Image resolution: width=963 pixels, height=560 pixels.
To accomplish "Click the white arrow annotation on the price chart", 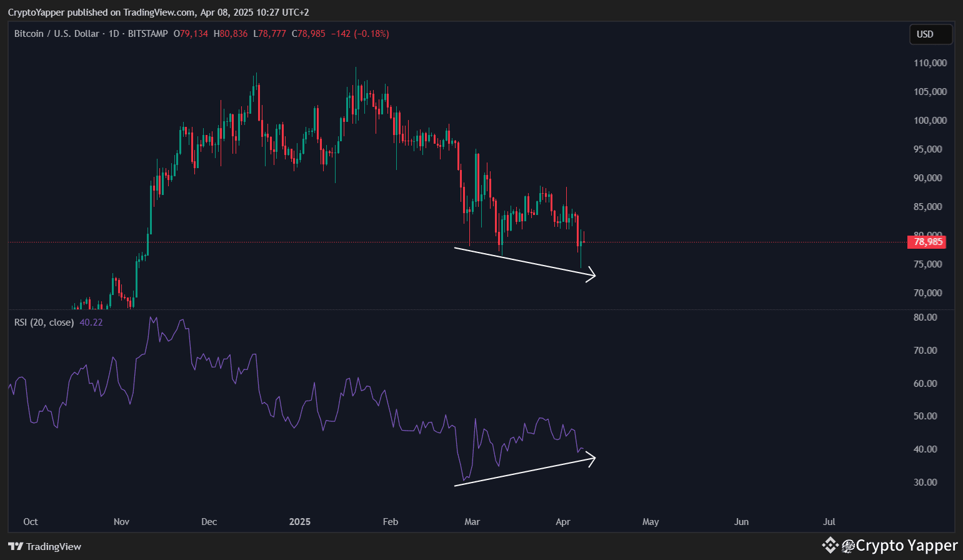I will tap(525, 261).
